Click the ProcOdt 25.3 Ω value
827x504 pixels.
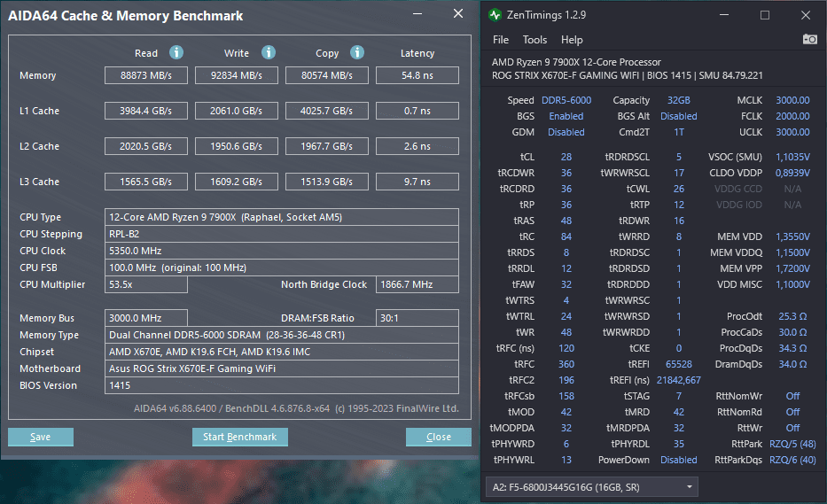pos(792,316)
